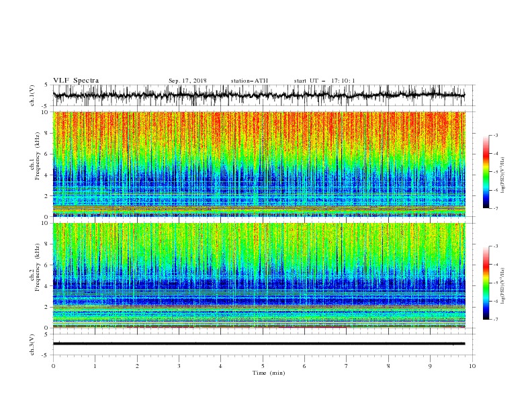Image resolution: width=532 pixels, height=411 pixels.
Task: Click time axis tick label "4"
Action: (220, 366)
